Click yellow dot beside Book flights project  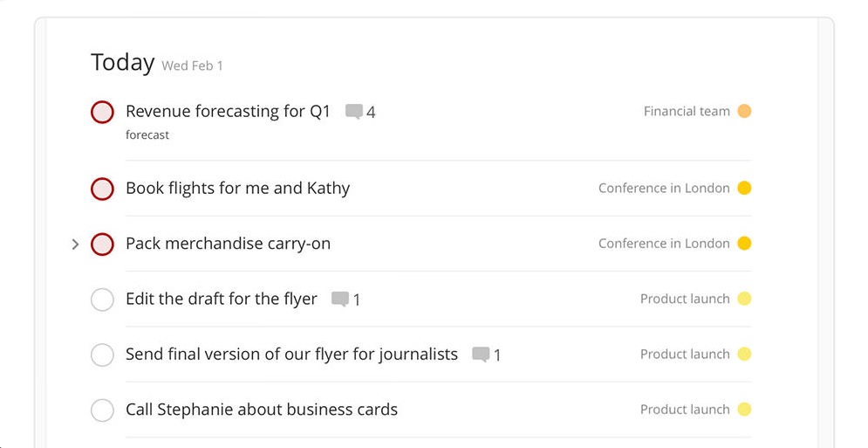click(x=744, y=188)
